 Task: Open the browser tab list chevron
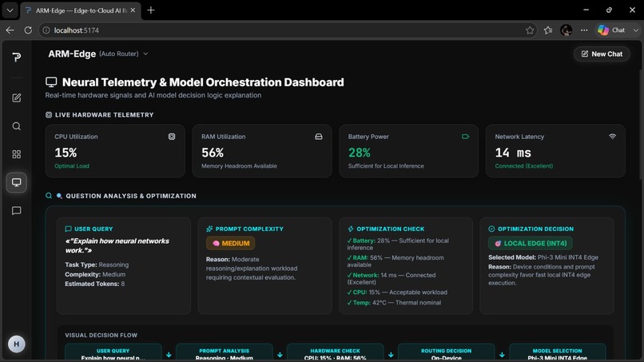click(x=10, y=10)
